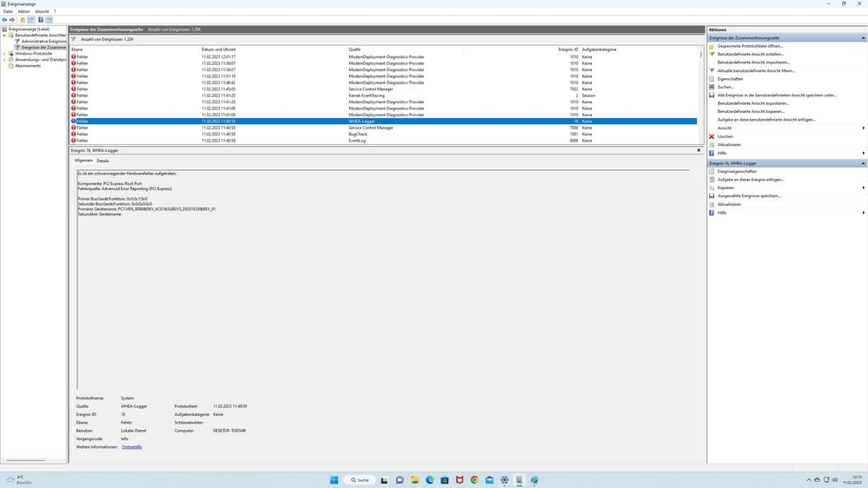Viewport: 868px width, 488px height.
Task: Open the Onlinehilfe link
Action: (x=131, y=446)
